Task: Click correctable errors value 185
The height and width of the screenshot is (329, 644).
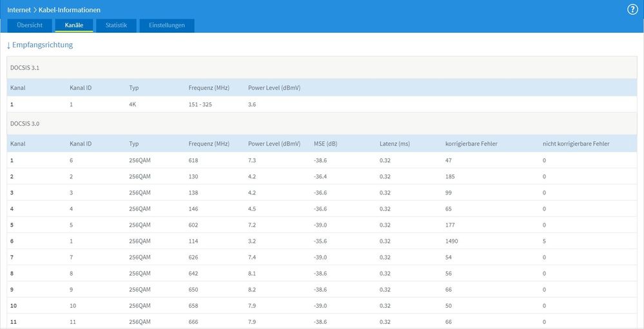Action: (450, 176)
